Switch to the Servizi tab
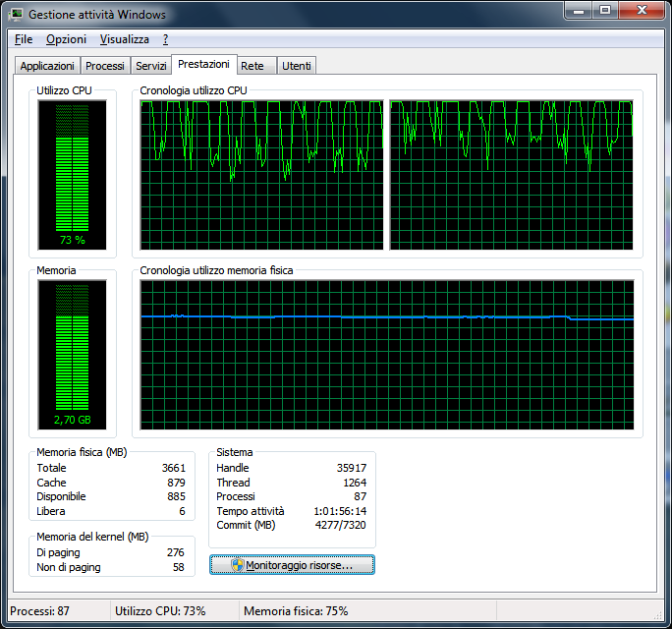This screenshot has height=629, width=672. tap(151, 66)
